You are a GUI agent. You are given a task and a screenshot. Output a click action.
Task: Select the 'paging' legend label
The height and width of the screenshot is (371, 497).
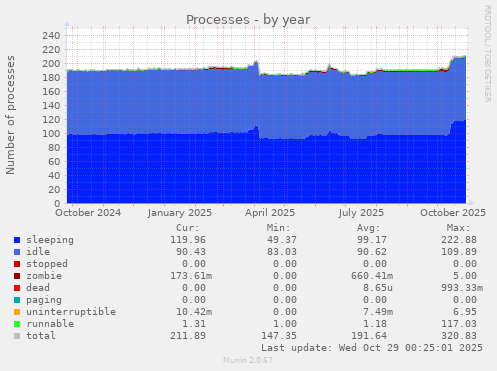(x=44, y=300)
